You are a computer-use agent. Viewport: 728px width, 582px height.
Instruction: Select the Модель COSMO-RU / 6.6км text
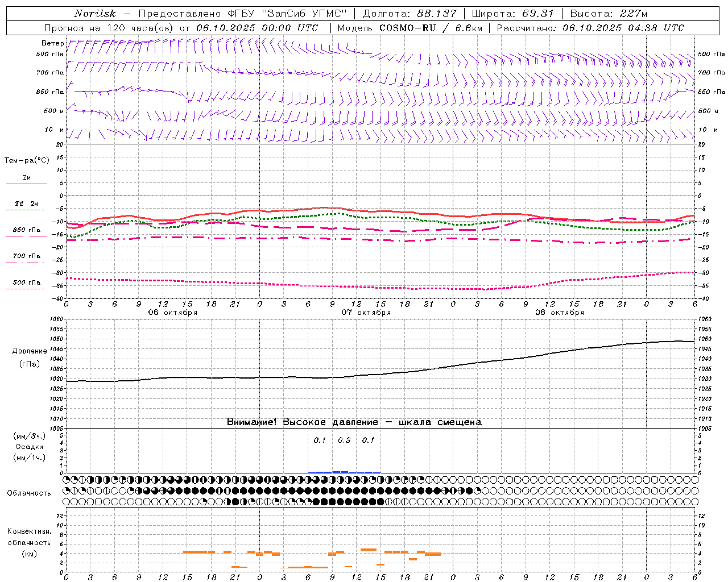(x=410, y=28)
